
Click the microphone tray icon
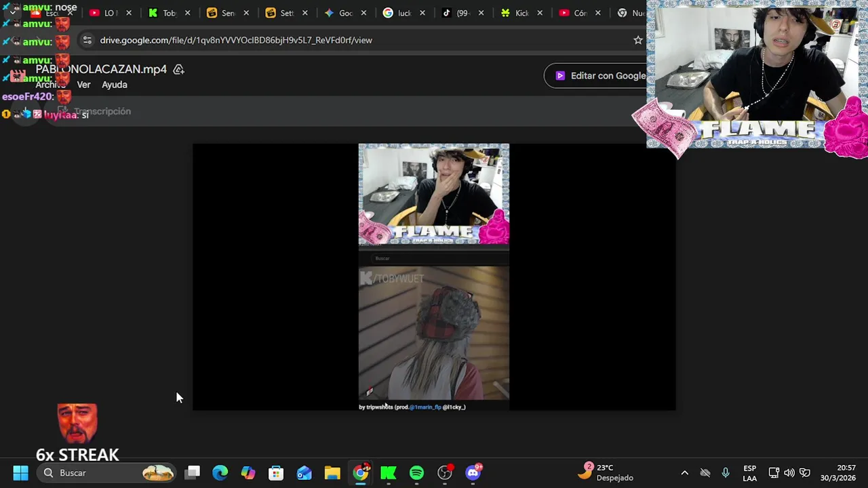point(726,472)
